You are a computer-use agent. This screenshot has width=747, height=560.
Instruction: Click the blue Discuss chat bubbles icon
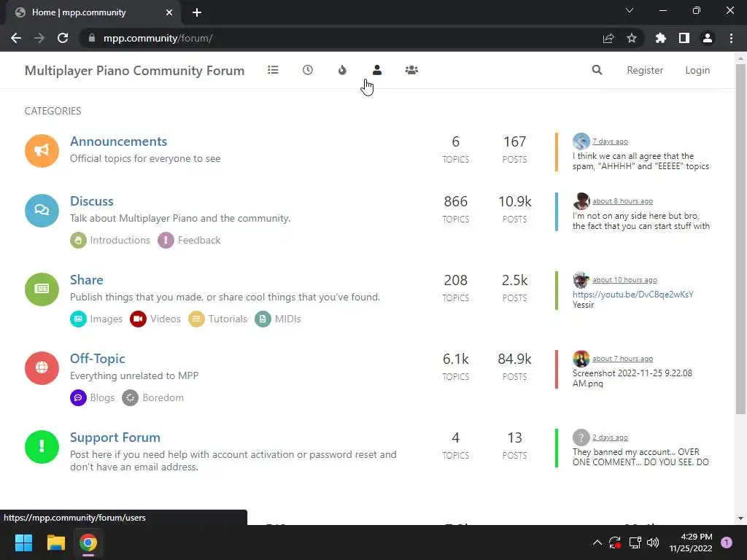[42, 211]
